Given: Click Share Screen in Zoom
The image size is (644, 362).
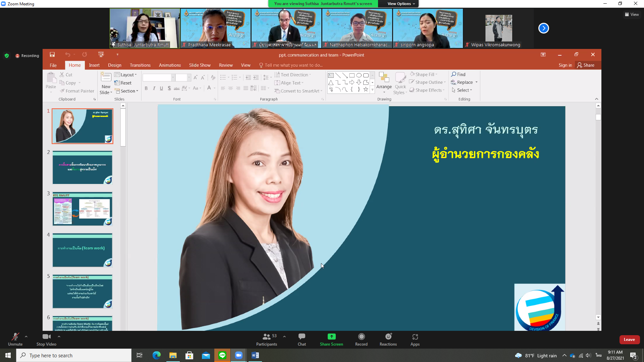Looking at the screenshot, I should (x=331, y=340).
